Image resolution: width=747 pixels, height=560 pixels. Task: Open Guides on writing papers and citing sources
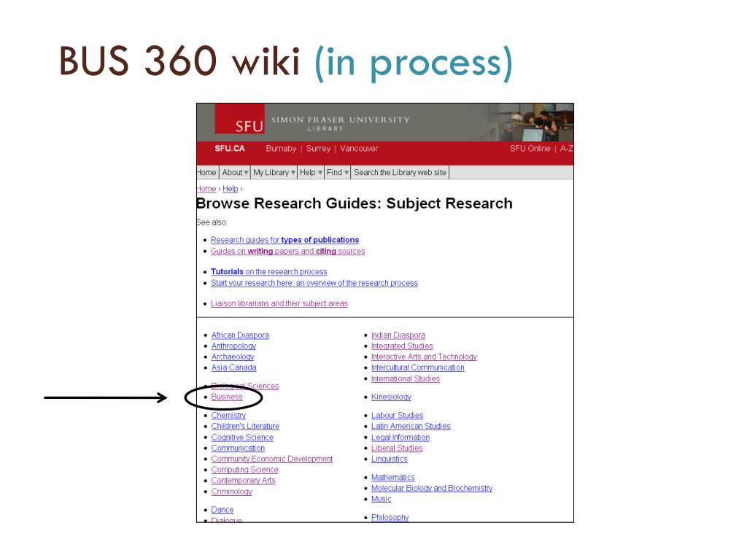287,251
